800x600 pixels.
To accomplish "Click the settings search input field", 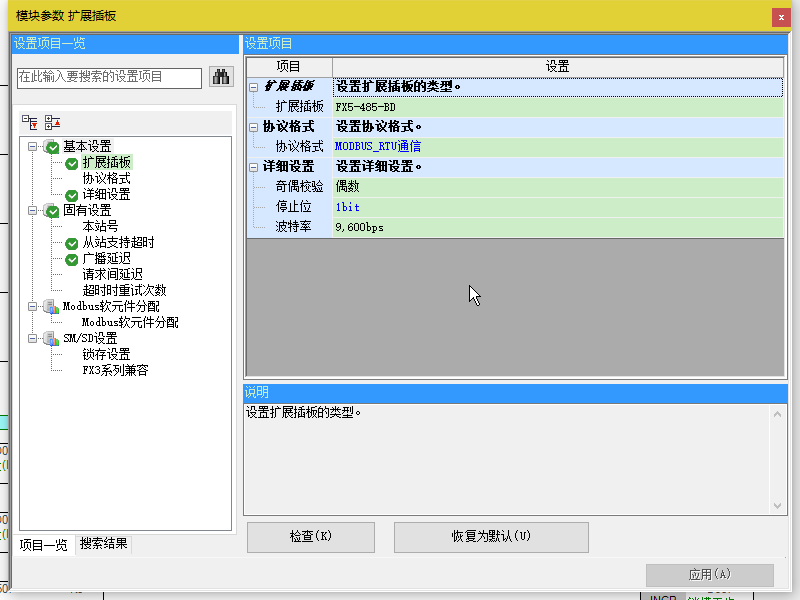I will click(x=109, y=77).
